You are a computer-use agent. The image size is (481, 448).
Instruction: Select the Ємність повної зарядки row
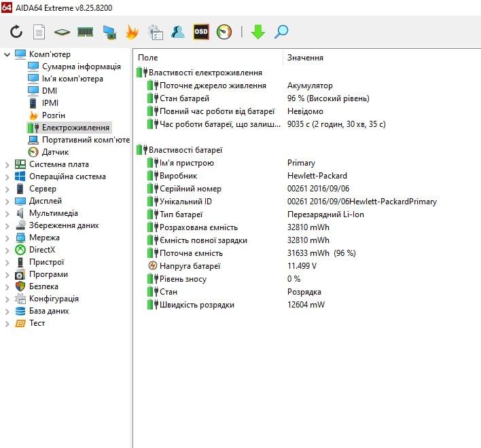(238, 240)
